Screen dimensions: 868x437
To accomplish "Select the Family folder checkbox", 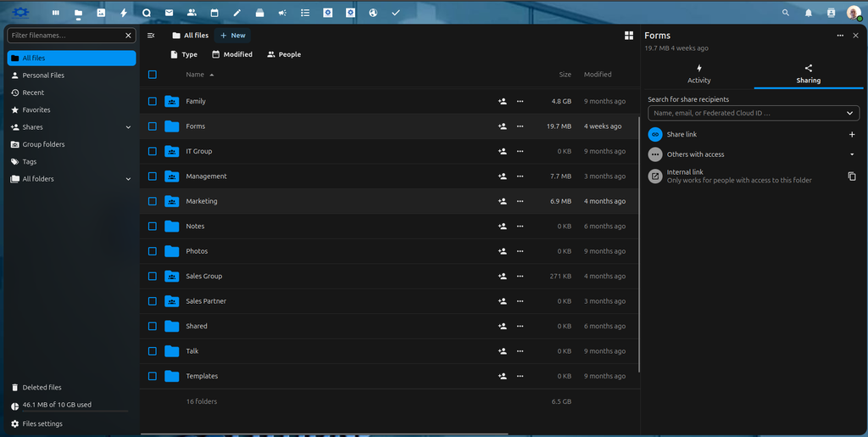I will [153, 101].
